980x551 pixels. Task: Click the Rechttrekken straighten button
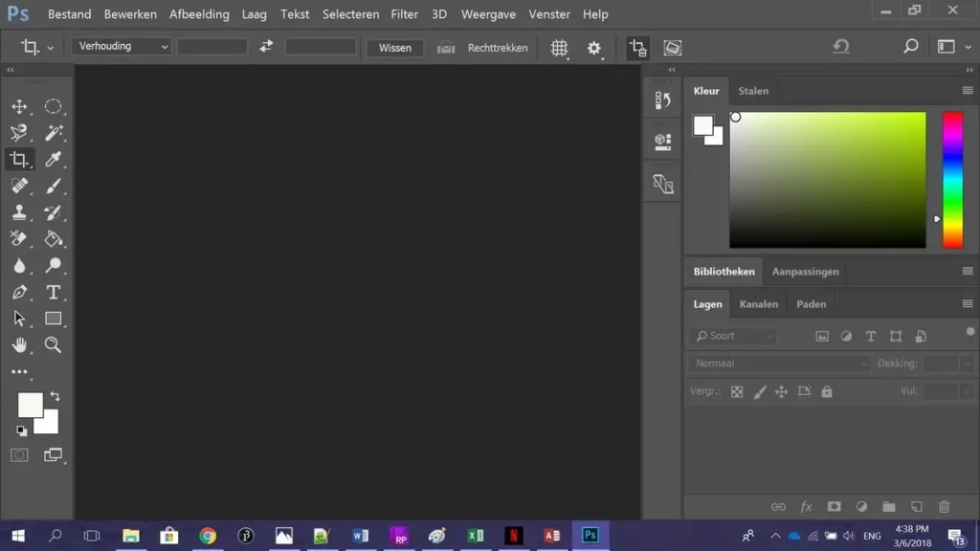483,48
